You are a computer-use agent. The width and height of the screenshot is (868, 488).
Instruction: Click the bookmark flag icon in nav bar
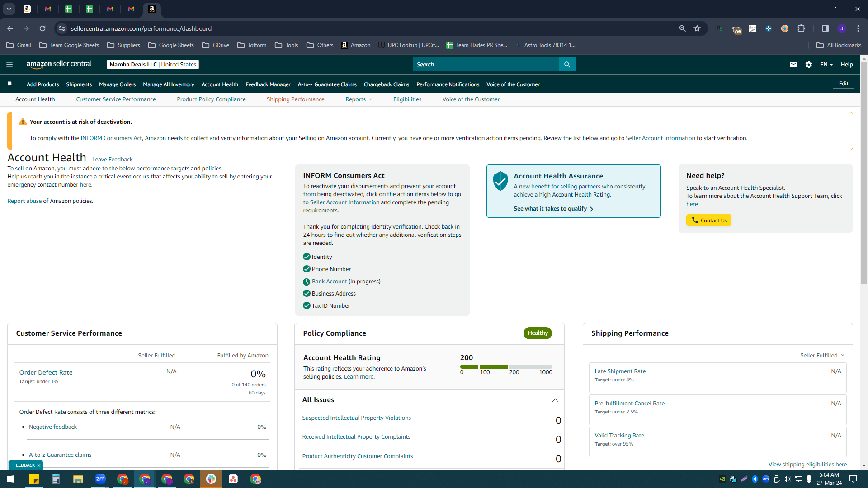[x=9, y=84]
